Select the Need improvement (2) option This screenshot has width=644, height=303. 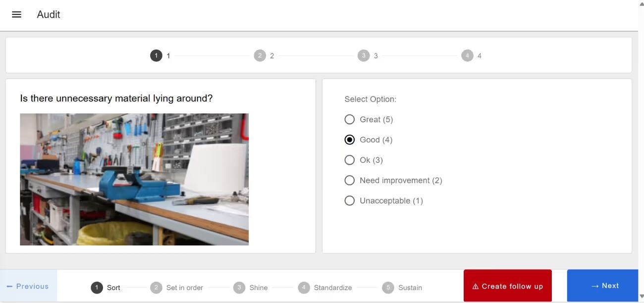350,180
